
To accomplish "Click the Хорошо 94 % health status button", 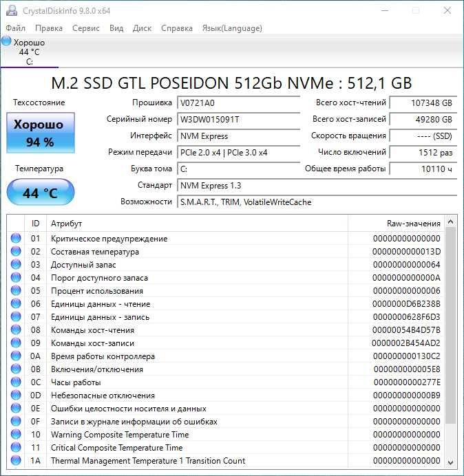I will tap(41, 133).
